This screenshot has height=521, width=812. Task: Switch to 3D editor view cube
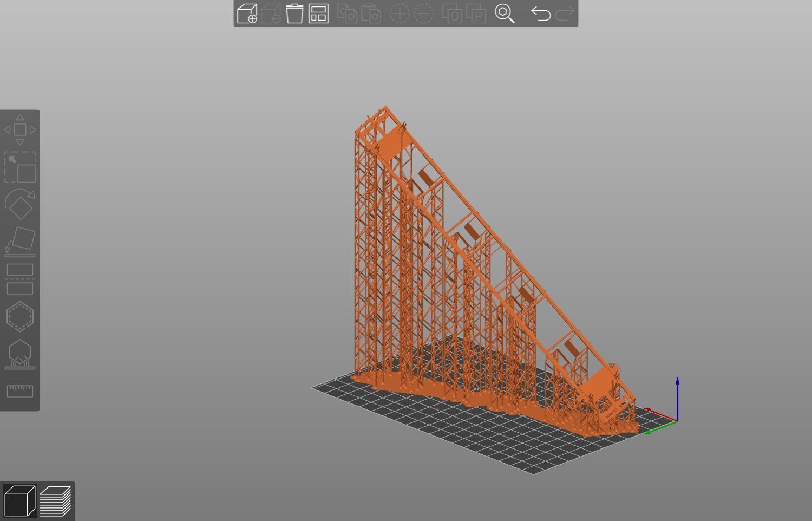coord(19,501)
